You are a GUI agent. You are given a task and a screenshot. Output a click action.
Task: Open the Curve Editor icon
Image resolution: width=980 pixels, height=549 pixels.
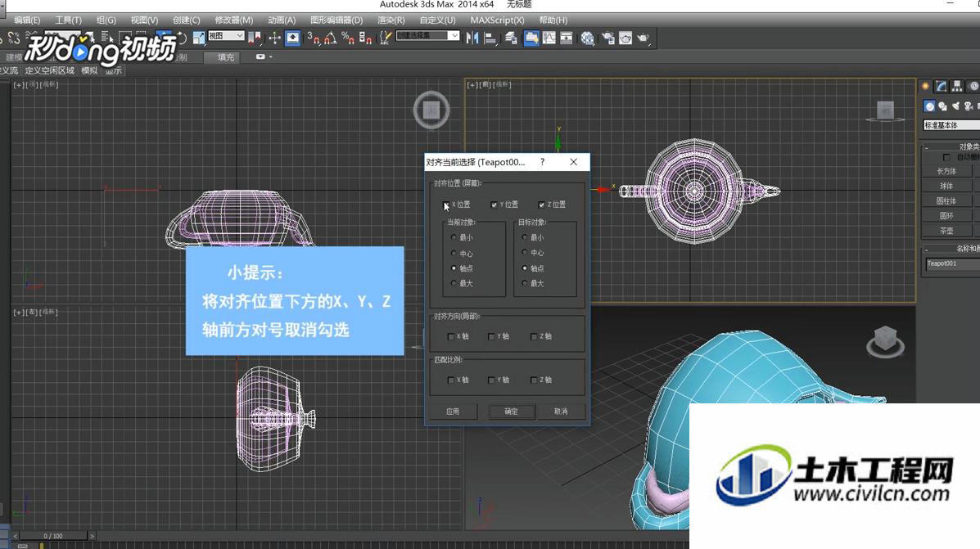pyautogui.click(x=549, y=38)
